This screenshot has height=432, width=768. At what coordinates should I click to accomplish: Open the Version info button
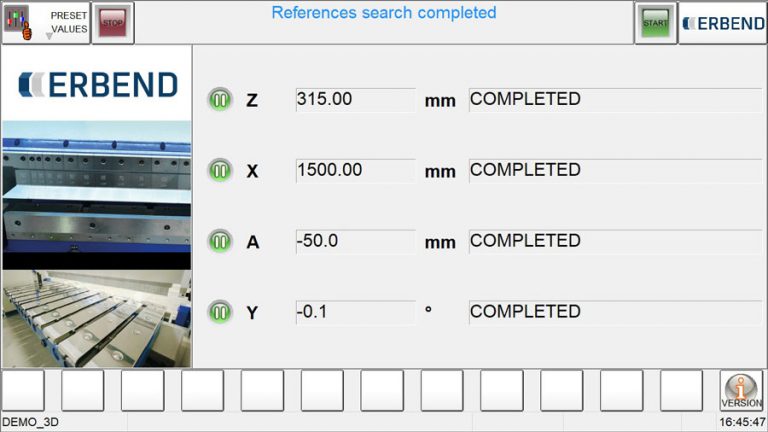741,390
